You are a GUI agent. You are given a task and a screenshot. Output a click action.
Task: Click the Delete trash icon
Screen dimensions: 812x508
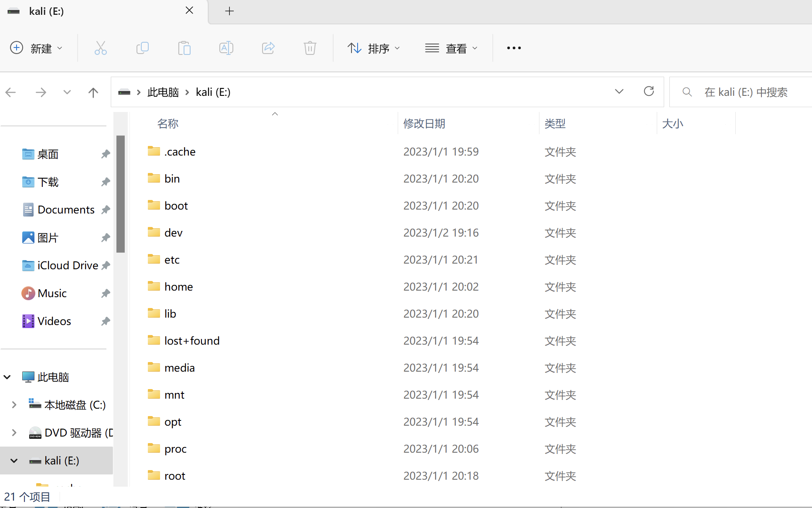click(x=310, y=48)
